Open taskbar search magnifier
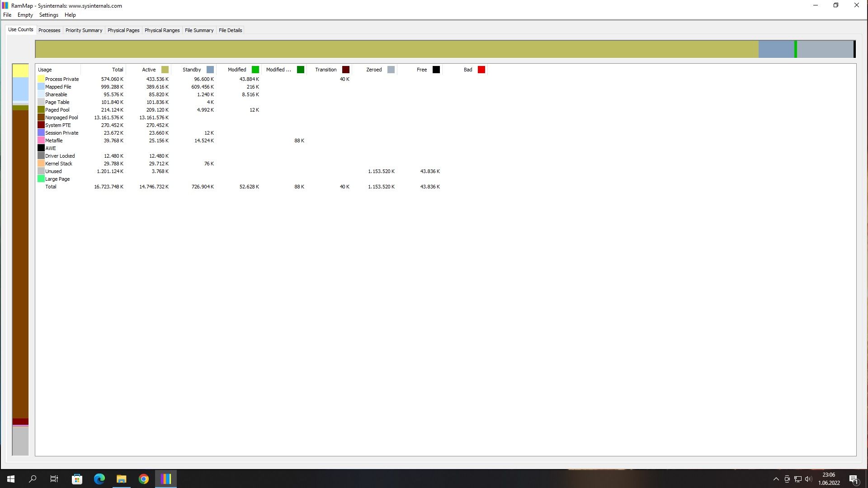The width and height of the screenshot is (868, 488). pos(33,479)
